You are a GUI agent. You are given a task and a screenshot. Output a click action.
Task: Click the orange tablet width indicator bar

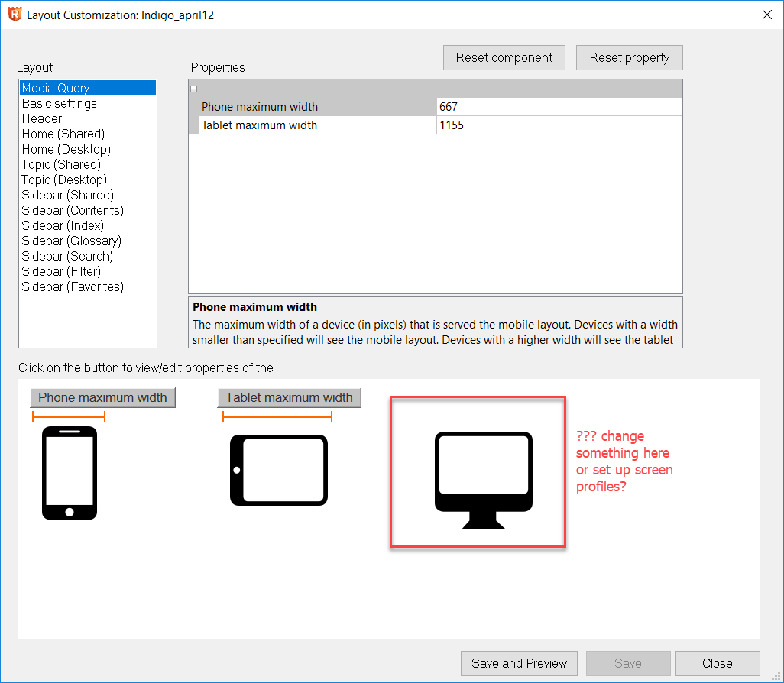coord(277,416)
